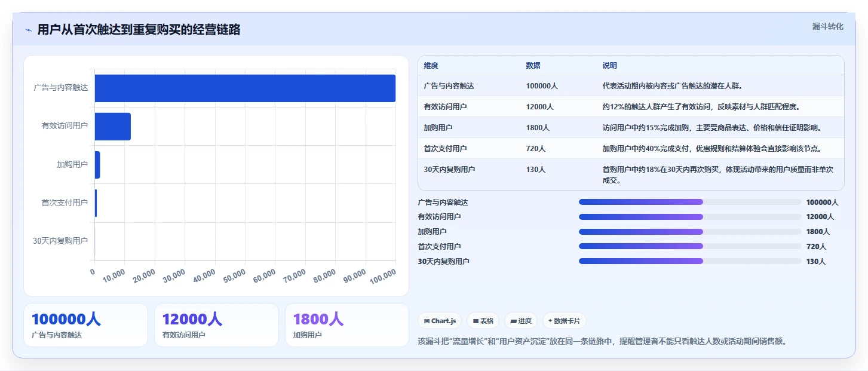
Task: Click the 加购用户 bar in the chart
Action: (x=97, y=164)
